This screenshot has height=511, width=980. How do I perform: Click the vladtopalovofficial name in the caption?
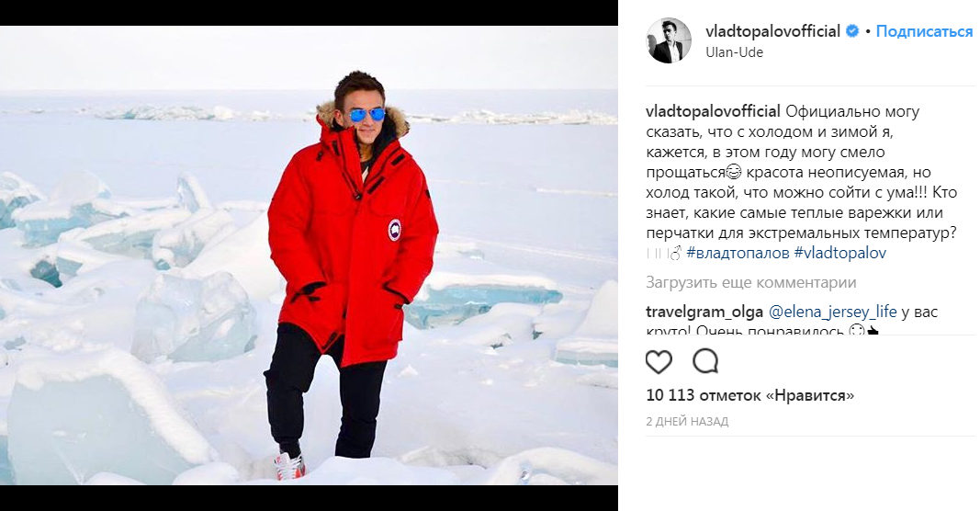[x=713, y=111]
